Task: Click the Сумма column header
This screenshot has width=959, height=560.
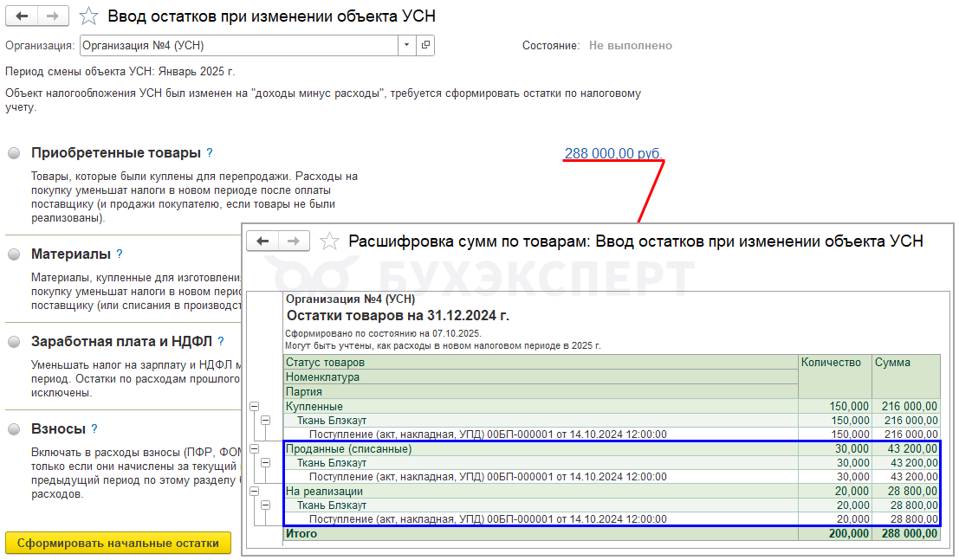Action: pos(906,376)
